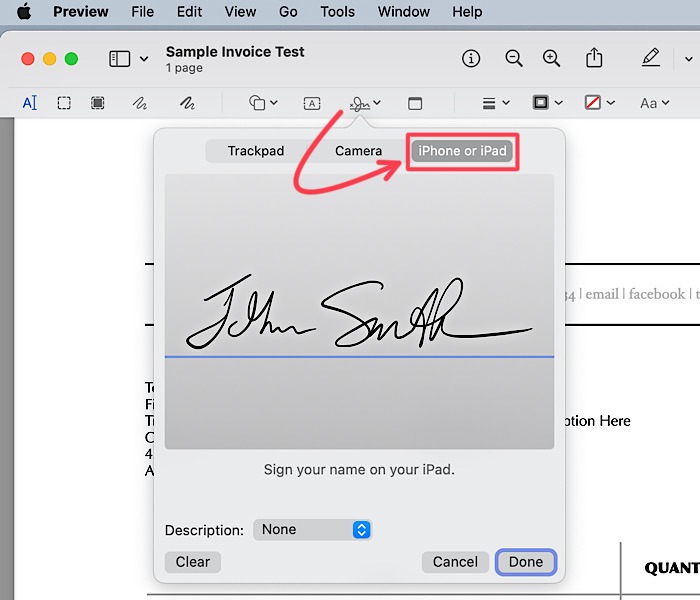This screenshot has width=700, height=600.
Task: Open the File menu
Action: tap(142, 12)
